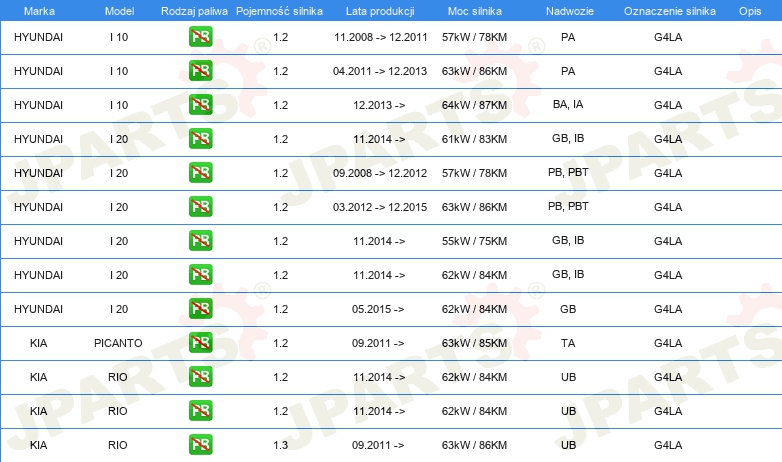Click the petrol fuel icon in the KIA PICANTO row
The height and width of the screenshot is (462, 782).
point(200,342)
